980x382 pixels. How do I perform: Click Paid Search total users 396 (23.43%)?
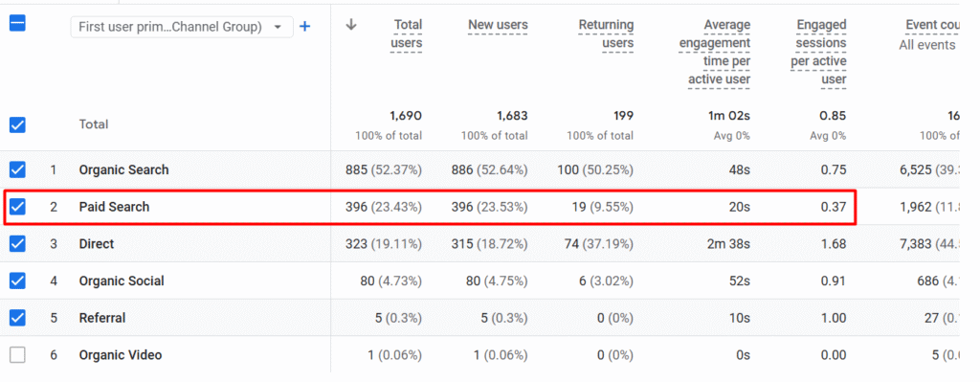[384, 207]
